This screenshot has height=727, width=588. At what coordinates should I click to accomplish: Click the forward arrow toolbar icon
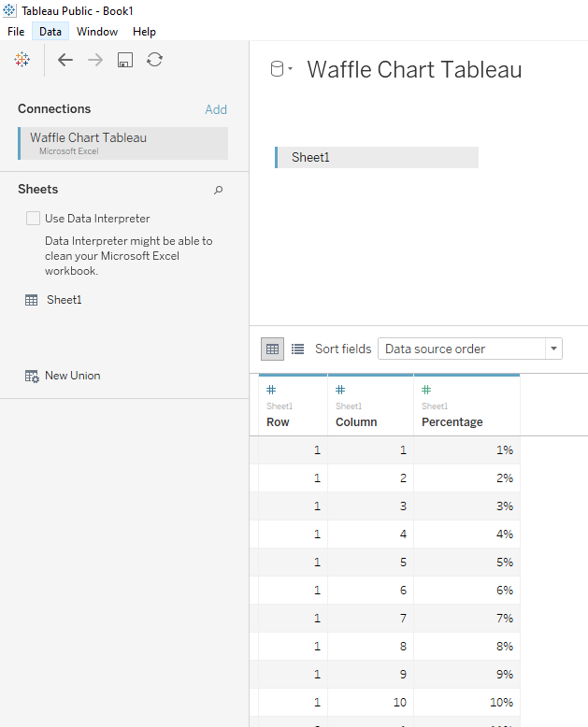coord(95,60)
